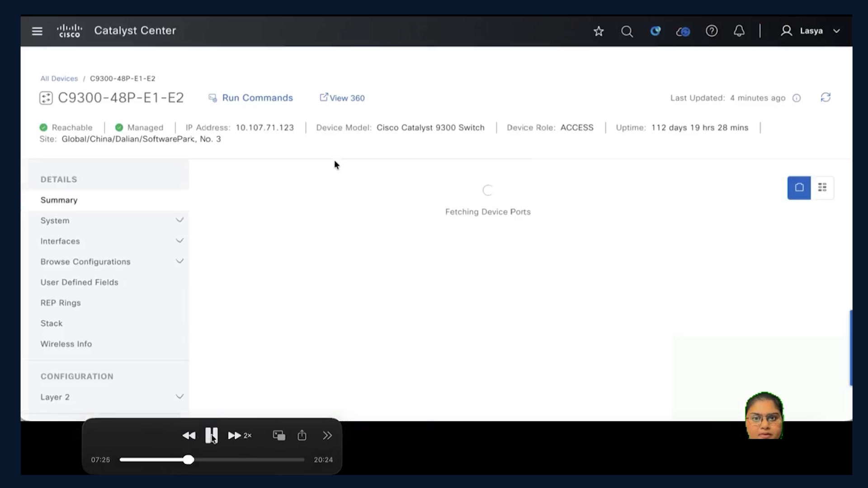Click the Run Commands terminal icon

(212, 98)
